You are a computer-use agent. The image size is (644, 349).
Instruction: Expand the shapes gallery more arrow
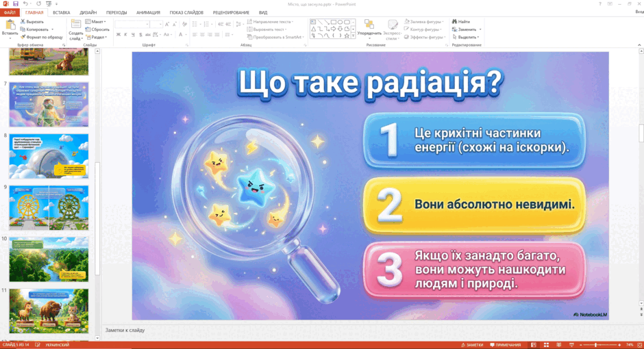(x=354, y=36)
